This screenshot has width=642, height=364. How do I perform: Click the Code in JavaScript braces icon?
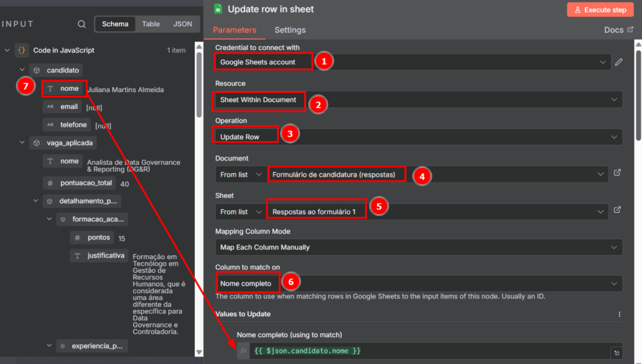22,50
